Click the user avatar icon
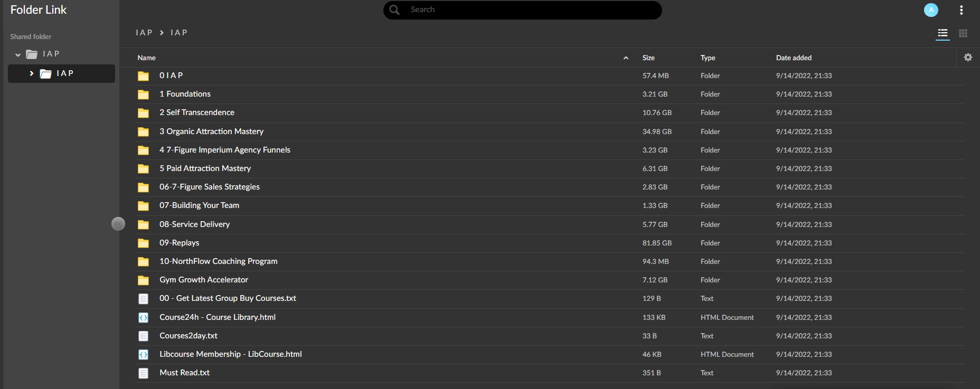Screen dimensions: 980x389 point(931,10)
